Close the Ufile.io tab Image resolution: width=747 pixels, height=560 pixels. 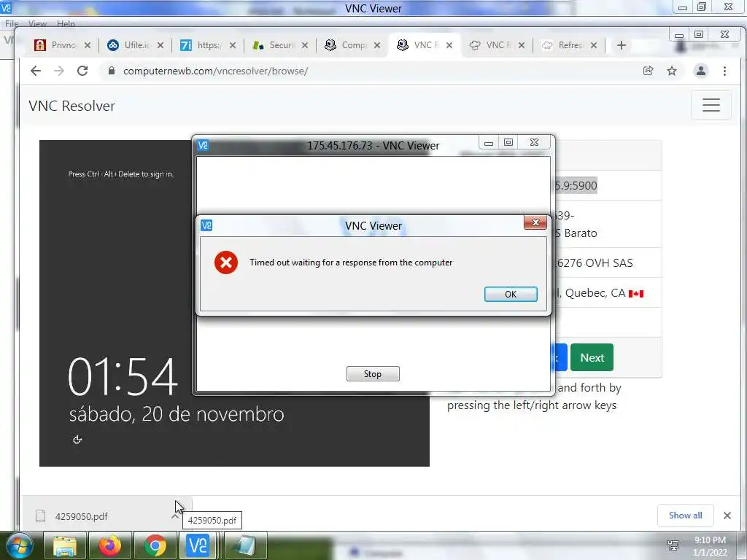tap(160, 45)
